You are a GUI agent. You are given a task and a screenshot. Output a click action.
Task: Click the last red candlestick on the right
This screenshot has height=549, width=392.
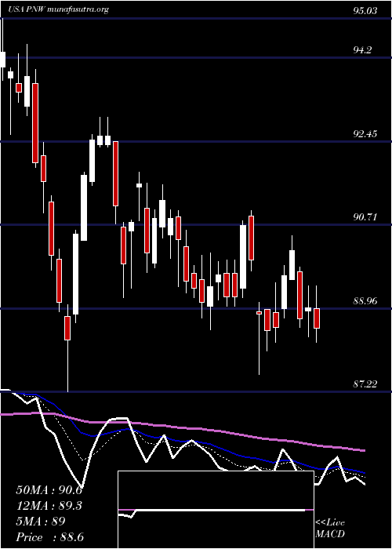click(317, 318)
